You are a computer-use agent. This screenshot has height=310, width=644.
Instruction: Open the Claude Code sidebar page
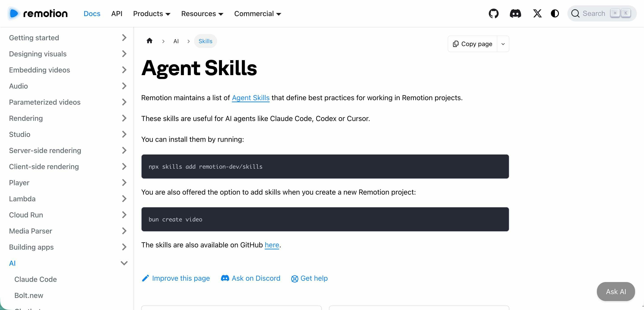[x=36, y=279]
